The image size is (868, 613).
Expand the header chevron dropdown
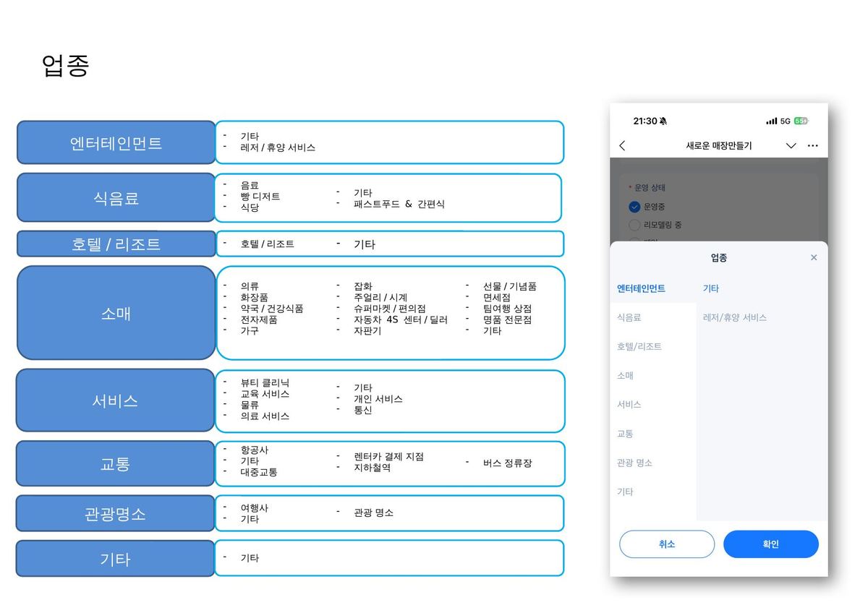point(791,145)
